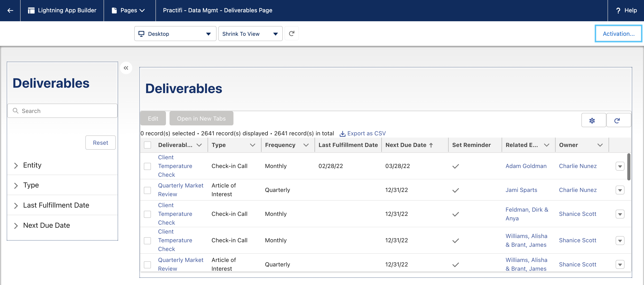Open the Adam Goldman entity link
Image resolution: width=644 pixels, height=285 pixels.
pyautogui.click(x=526, y=166)
